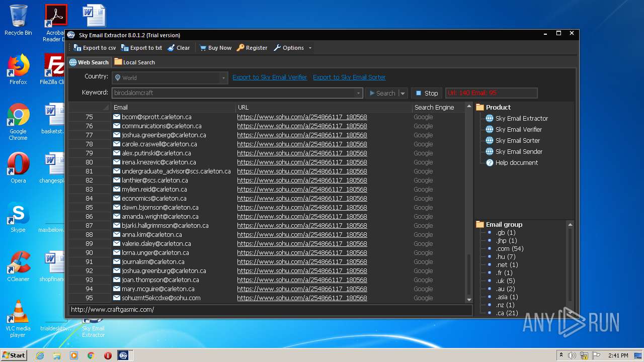Viewport: 644px width, 362px height.
Task: Open the Google Chrome desktop shortcut
Action: click(x=18, y=122)
